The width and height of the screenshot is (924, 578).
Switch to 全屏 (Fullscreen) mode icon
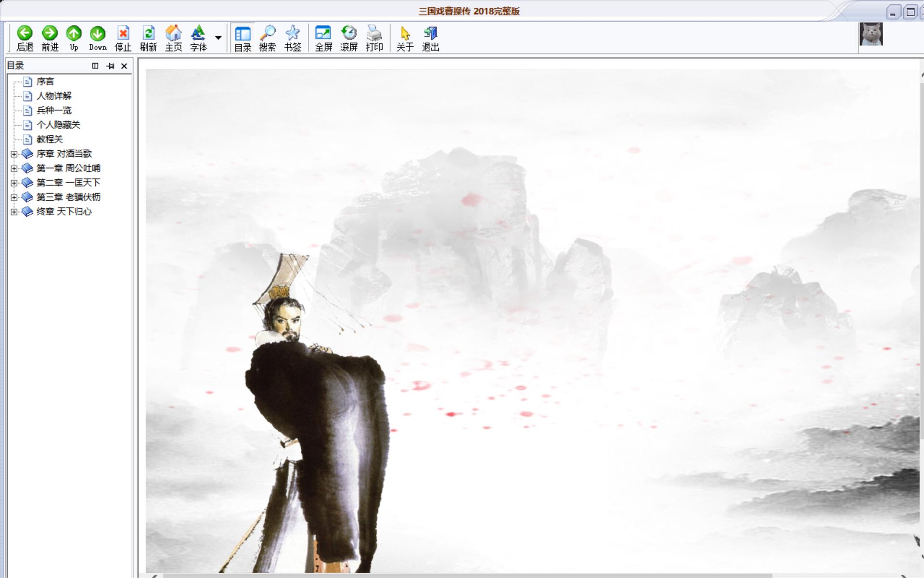click(x=323, y=33)
